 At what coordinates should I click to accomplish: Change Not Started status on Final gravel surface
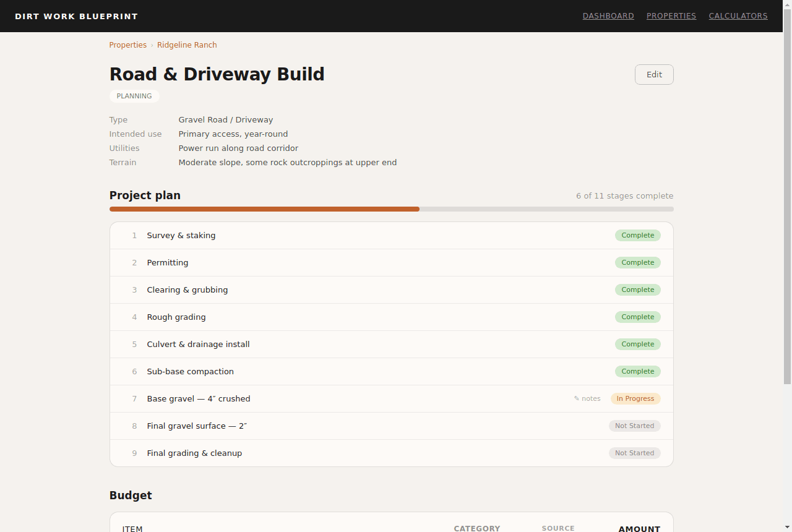[x=635, y=426]
